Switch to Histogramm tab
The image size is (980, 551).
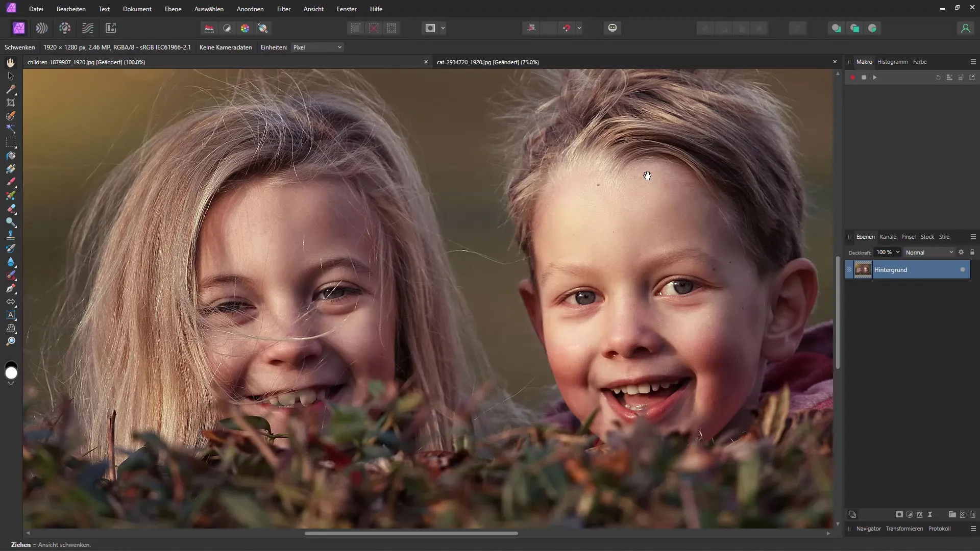892,62
